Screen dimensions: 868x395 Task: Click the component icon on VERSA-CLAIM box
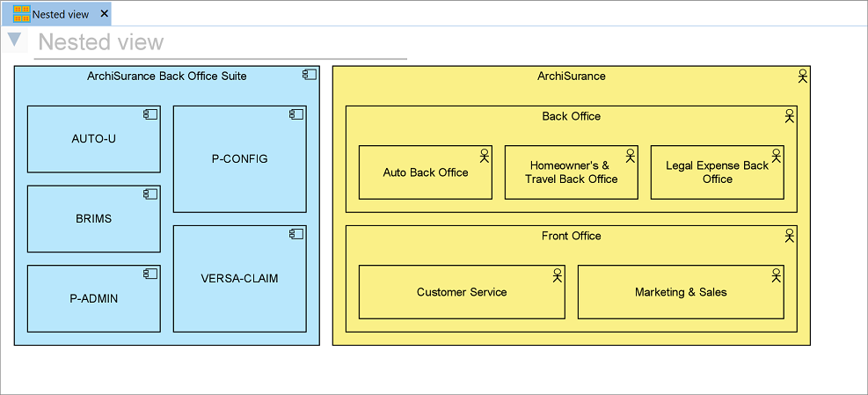296,234
